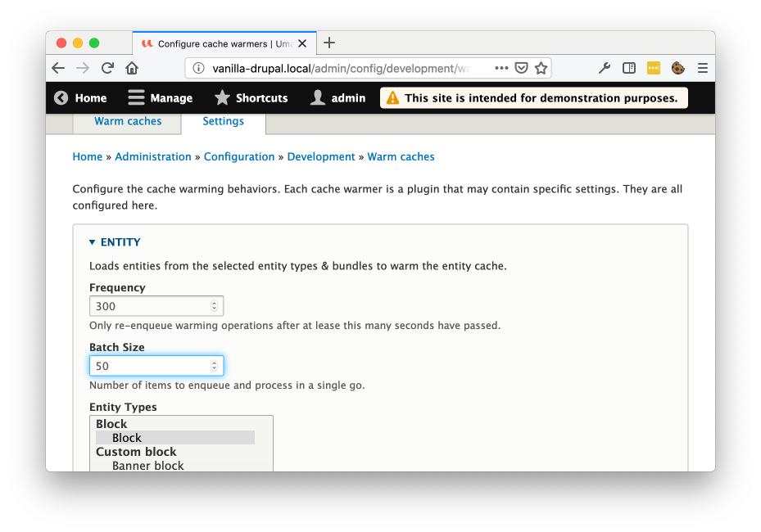The height and width of the screenshot is (532, 761).
Task: Click the demonstration purposes warning message
Action: click(534, 98)
